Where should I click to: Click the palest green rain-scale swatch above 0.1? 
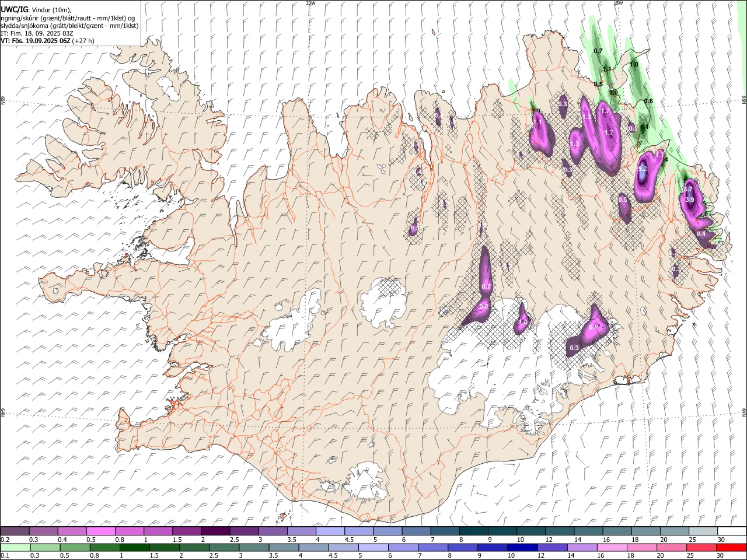click(15, 547)
